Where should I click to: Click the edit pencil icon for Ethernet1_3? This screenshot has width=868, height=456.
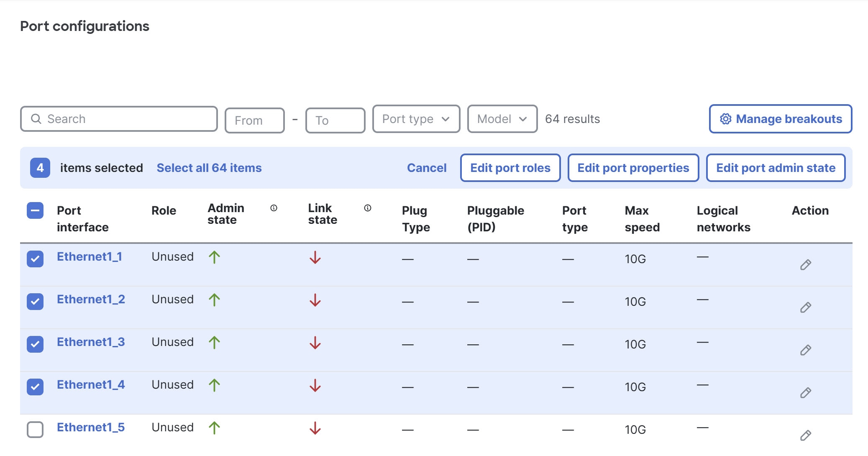805,350
